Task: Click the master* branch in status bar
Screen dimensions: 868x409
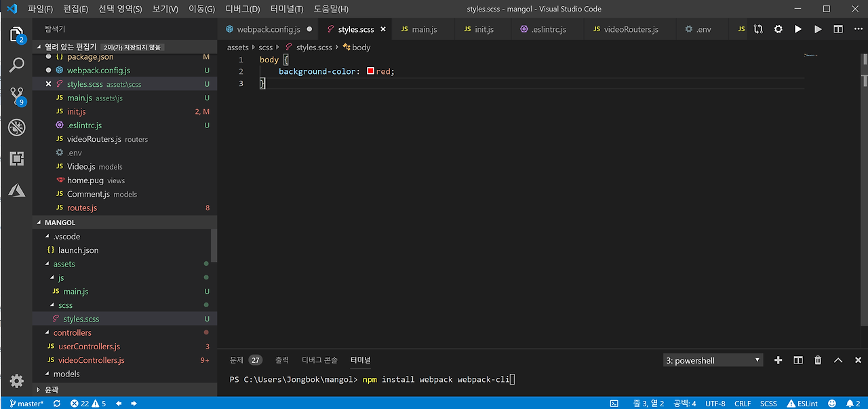Action: tap(26, 404)
